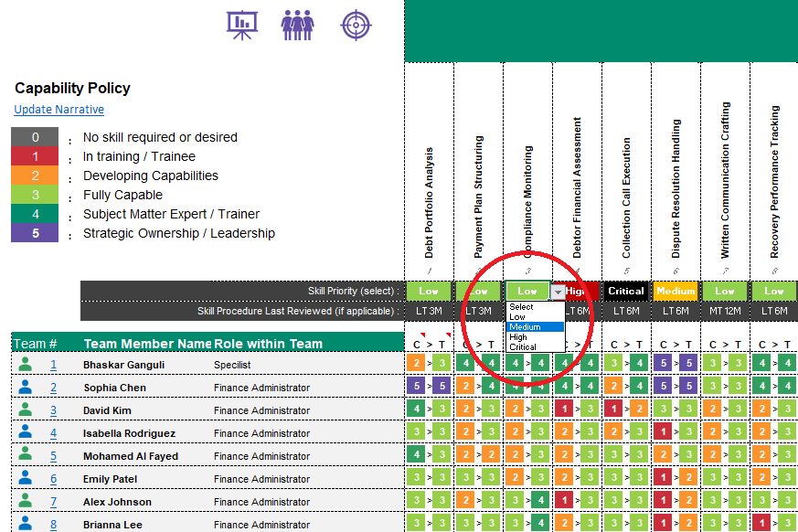Click the team people group icon

pos(298,26)
